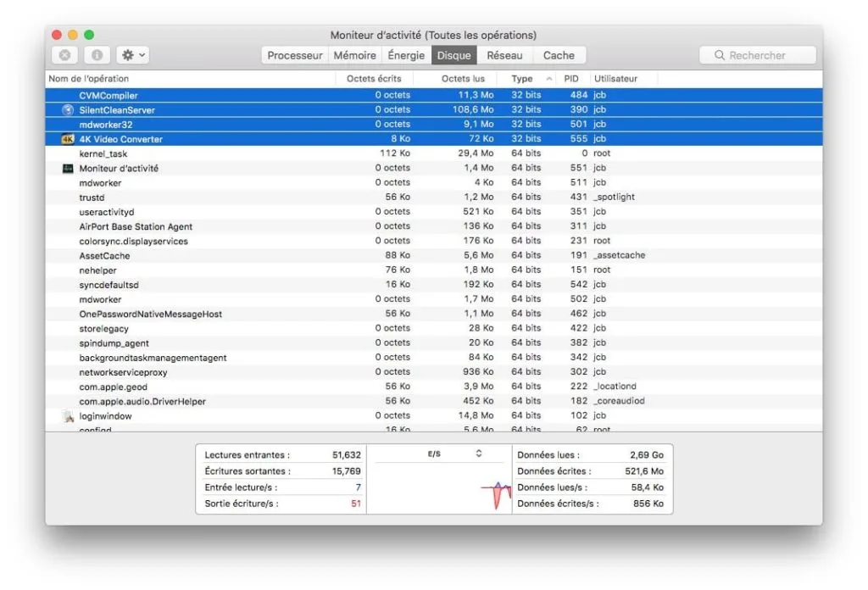
Task: Click the 108,6 Mo value for SilentCleanServer
Action: tap(473, 109)
